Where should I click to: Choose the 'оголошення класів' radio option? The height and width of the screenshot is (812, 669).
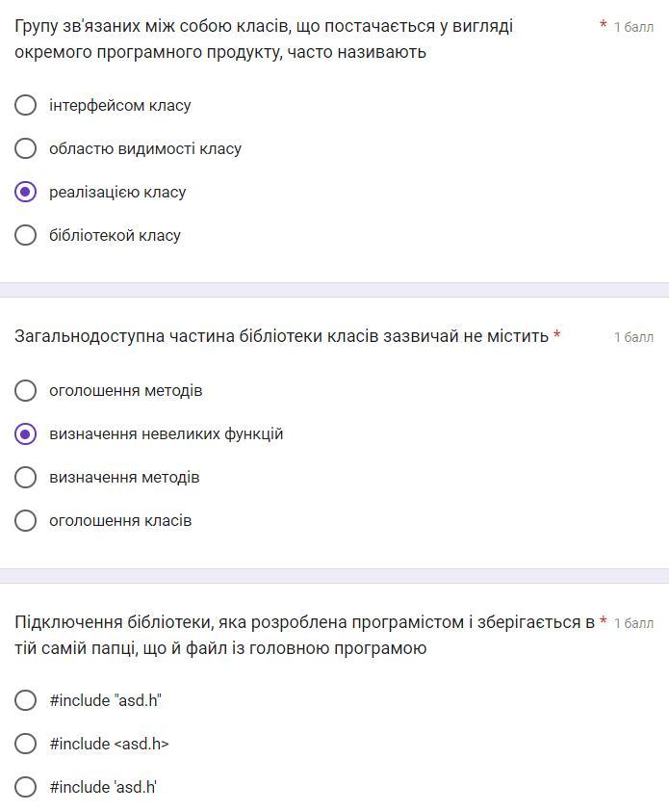(x=25, y=521)
